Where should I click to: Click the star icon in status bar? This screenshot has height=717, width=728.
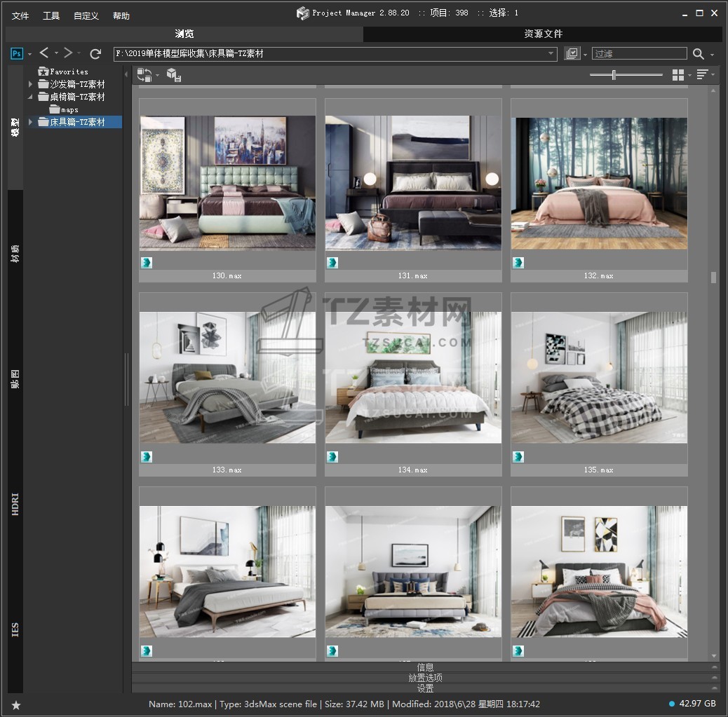click(16, 704)
